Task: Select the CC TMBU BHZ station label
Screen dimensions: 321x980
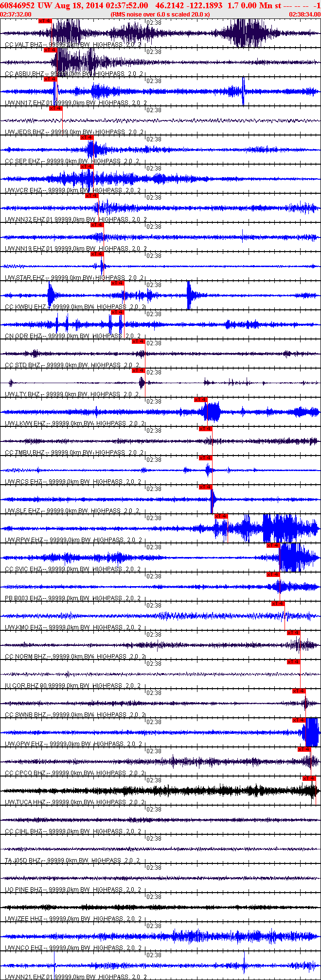Action: [74, 453]
